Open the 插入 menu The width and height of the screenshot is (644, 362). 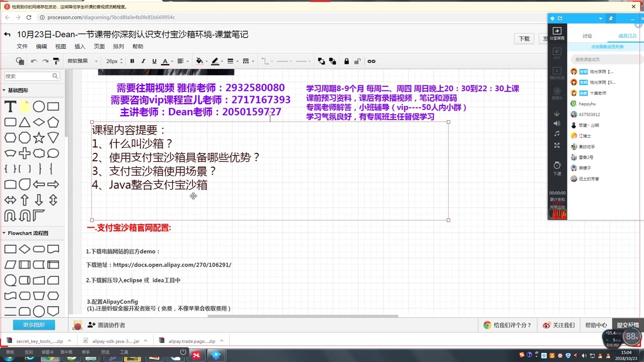(x=80, y=46)
